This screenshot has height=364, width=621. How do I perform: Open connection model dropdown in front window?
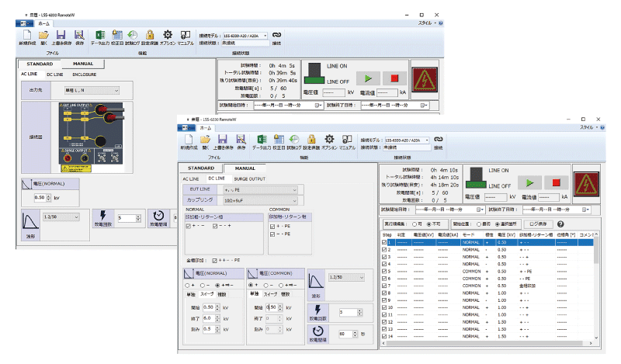click(407, 140)
